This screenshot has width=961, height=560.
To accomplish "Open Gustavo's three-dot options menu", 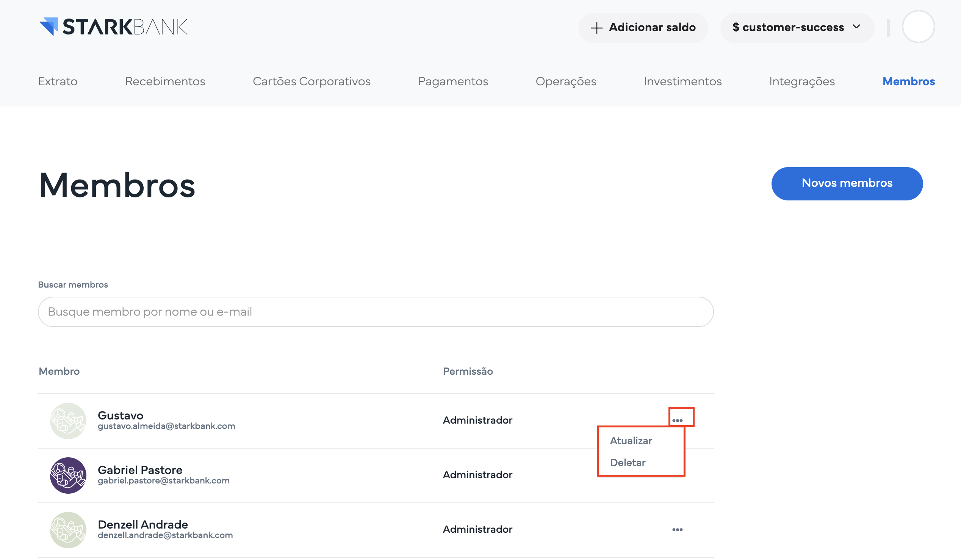I will coord(677,420).
